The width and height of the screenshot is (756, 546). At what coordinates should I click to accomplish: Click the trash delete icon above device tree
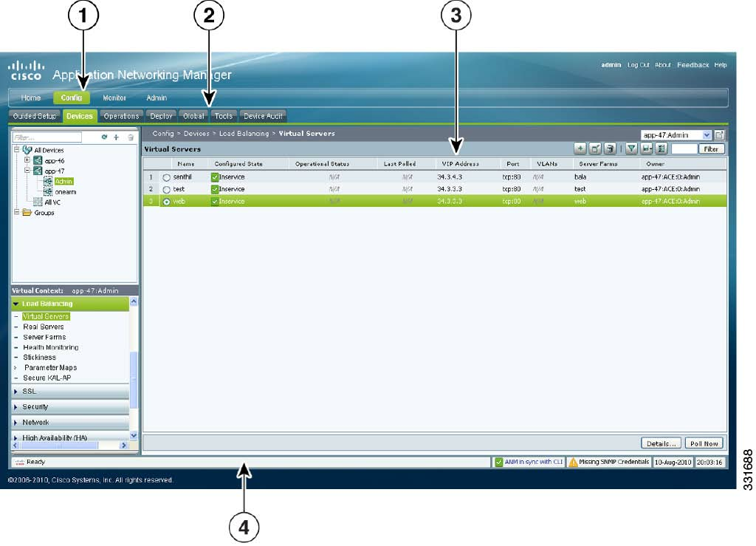point(131,137)
